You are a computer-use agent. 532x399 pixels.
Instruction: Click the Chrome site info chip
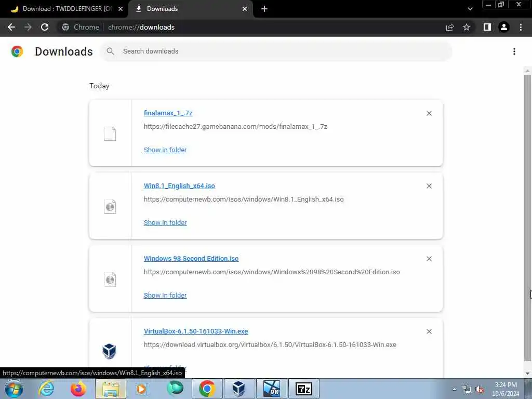click(x=81, y=27)
